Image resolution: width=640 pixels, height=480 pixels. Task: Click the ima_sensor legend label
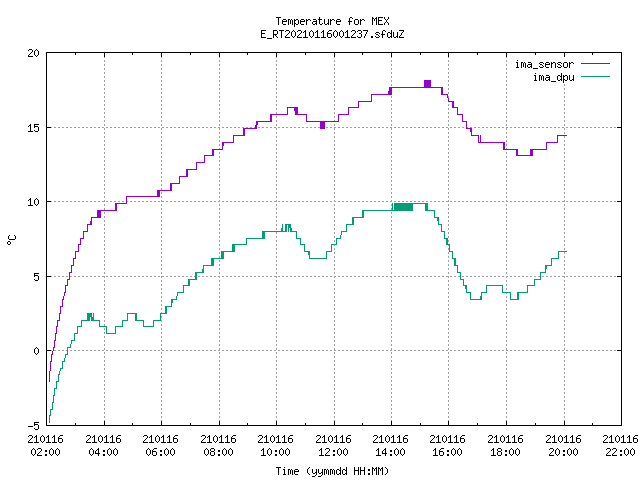[544, 64]
